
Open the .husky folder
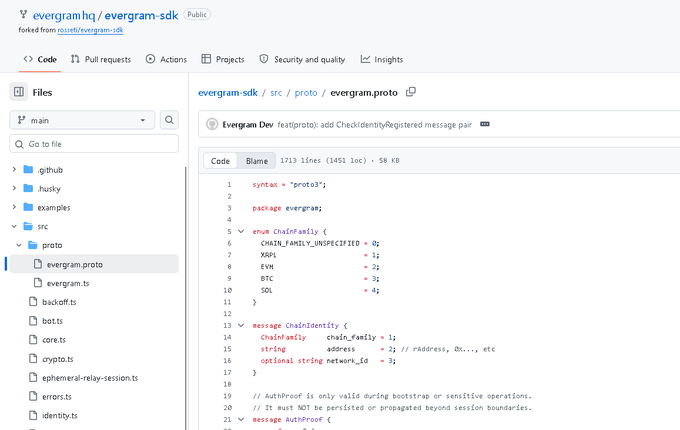click(49, 189)
